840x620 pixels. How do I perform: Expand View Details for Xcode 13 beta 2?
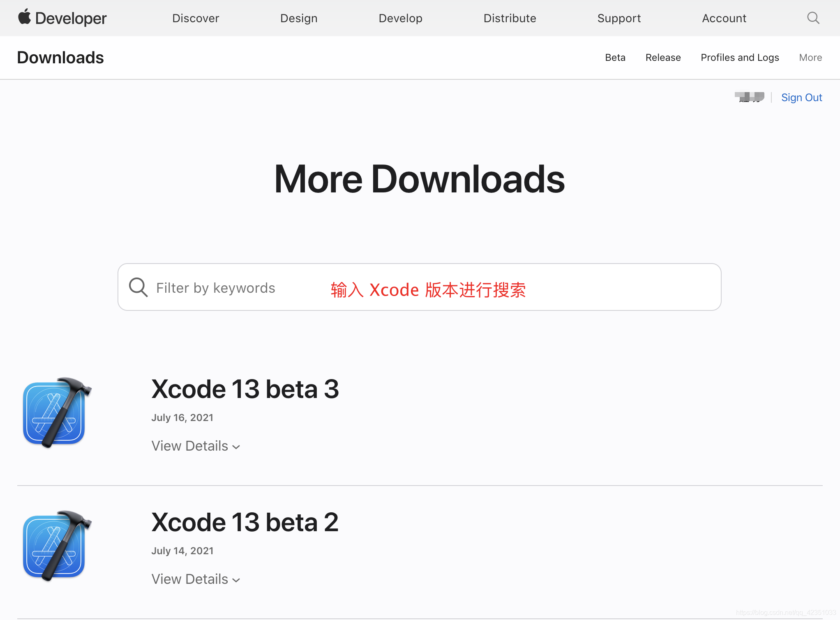click(x=196, y=579)
